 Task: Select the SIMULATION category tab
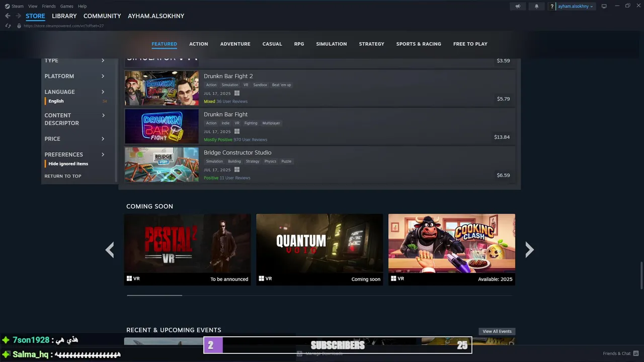pyautogui.click(x=331, y=44)
